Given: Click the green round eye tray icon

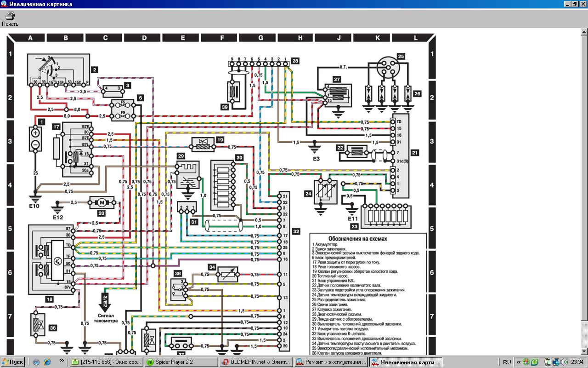Looking at the screenshot, I should tap(534, 362).
